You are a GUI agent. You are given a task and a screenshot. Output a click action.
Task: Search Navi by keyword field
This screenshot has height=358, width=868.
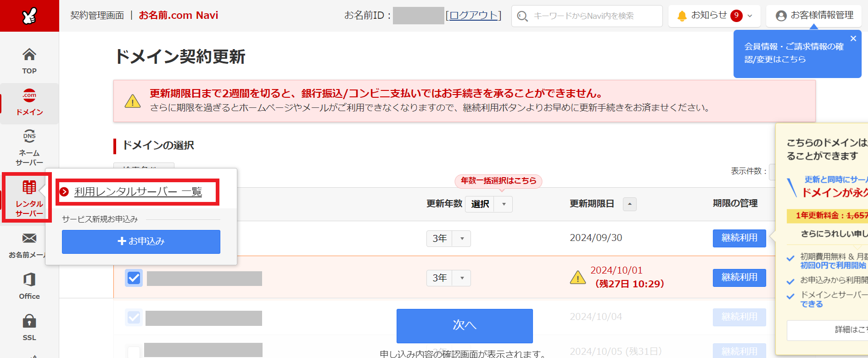pyautogui.click(x=587, y=16)
